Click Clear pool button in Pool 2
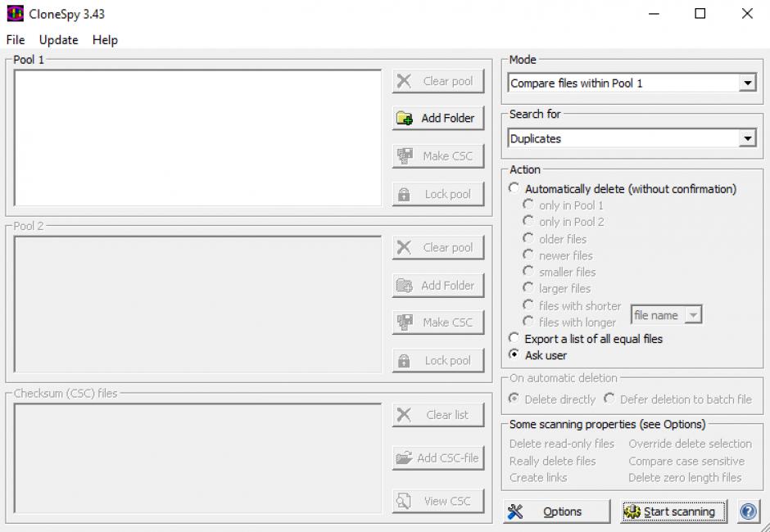This screenshot has width=770, height=532. 438,247
